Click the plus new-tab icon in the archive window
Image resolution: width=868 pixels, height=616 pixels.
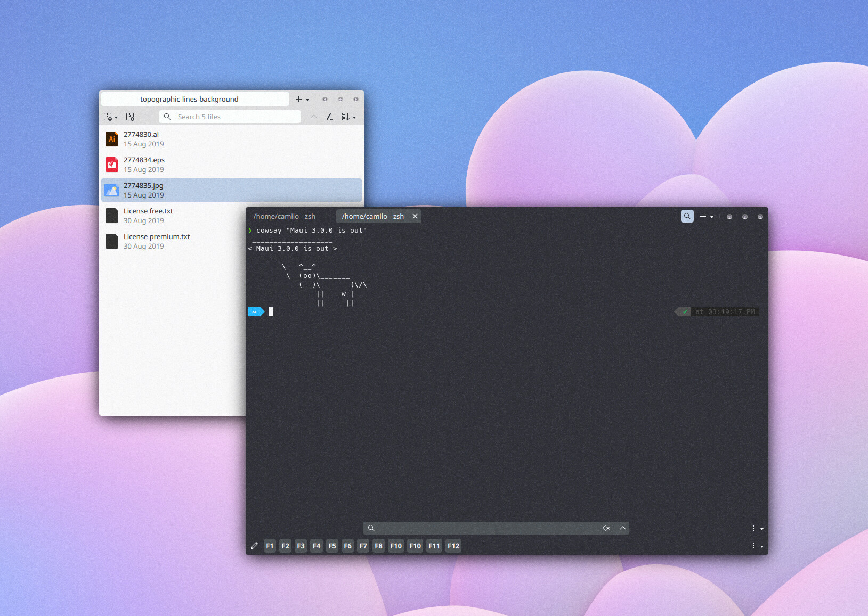(x=298, y=99)
